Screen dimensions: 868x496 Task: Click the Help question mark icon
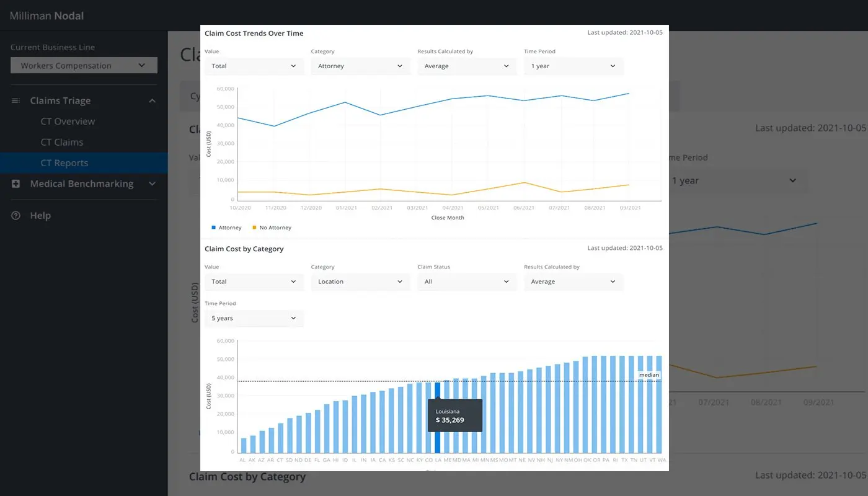point(16,215)
